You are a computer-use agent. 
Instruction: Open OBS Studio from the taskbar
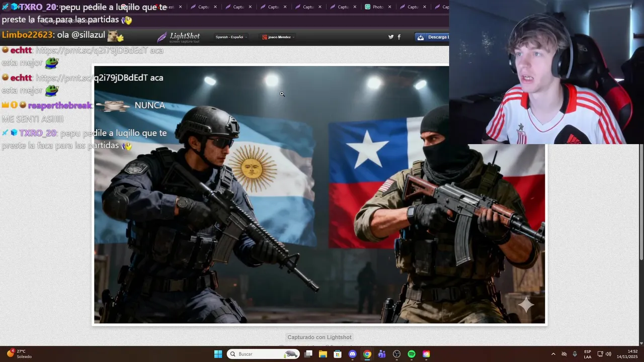tap(397, 354)
